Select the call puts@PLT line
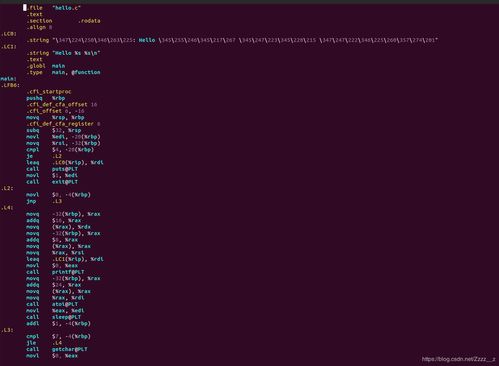 [52, 169]
